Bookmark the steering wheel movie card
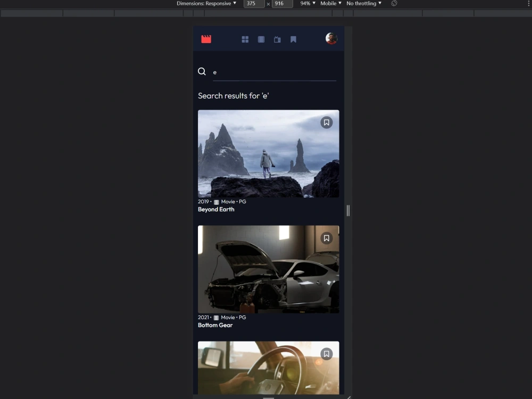532x399 pixels. [x=327, y=354]
